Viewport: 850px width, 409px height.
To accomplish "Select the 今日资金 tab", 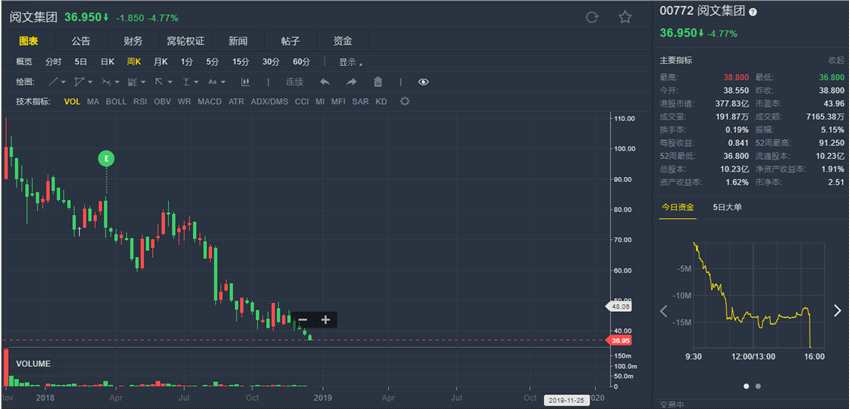I will point(677,207).
